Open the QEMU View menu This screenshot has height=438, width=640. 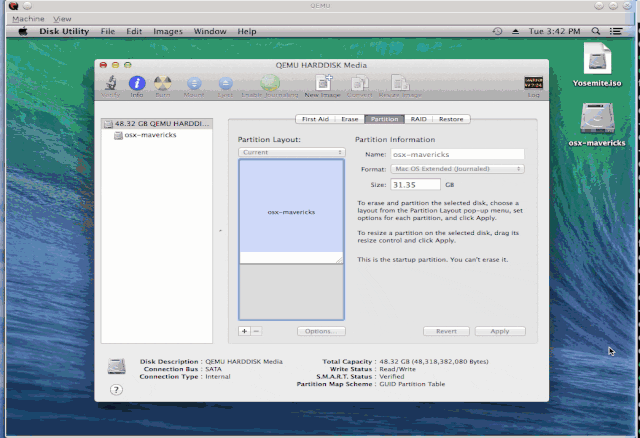62,19
